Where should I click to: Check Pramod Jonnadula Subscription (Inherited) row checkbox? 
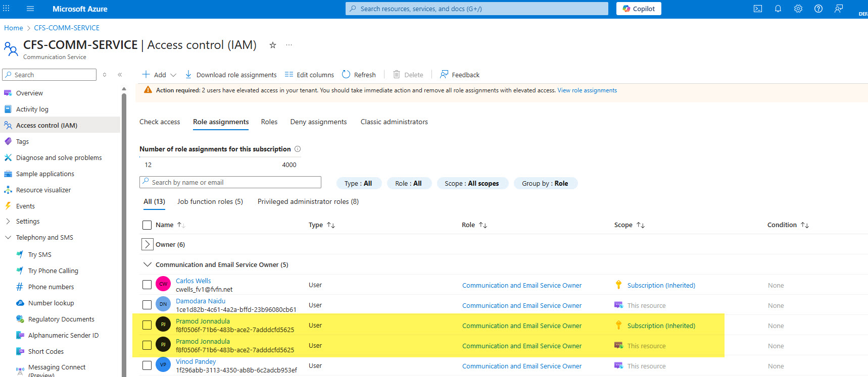(x=147, y=325)
